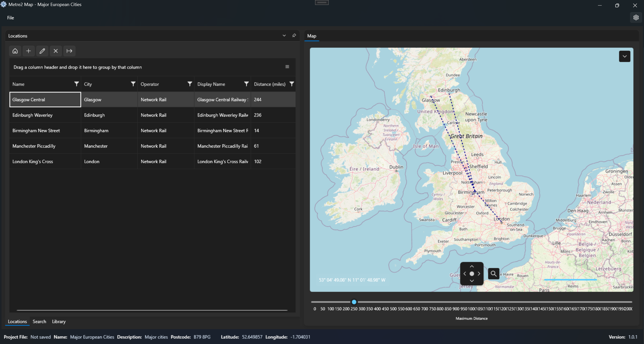Open the File menu
Viewport: 644px width, 344px height.
click(x=10, y=18)
